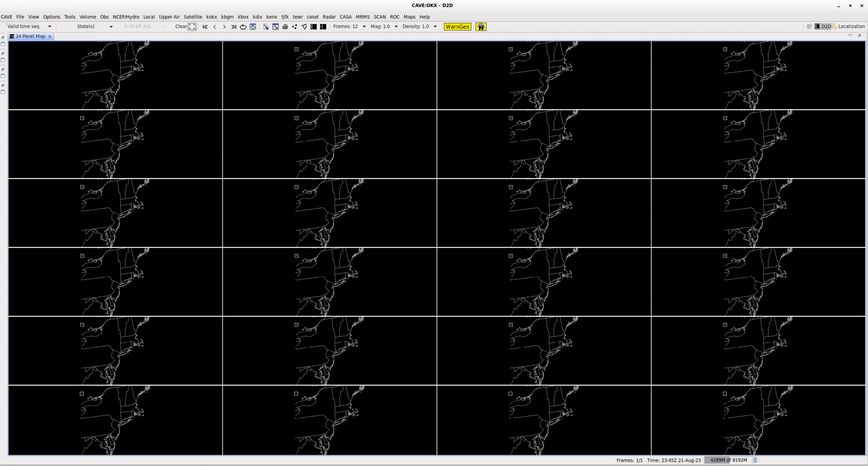Click the three-dots points tool icon
Viewport: 868px width, 466px height.
294,27
